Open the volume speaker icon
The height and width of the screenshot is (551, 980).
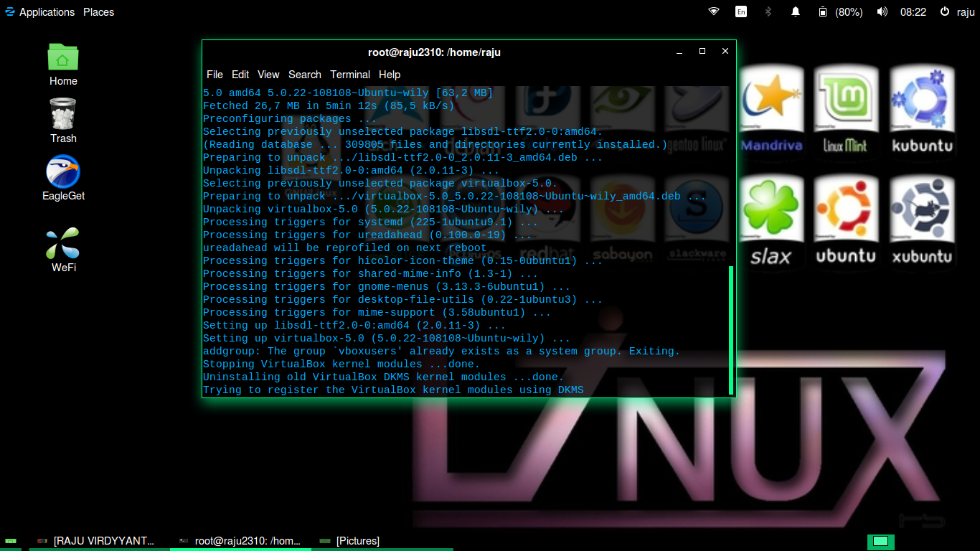[882, 11]
